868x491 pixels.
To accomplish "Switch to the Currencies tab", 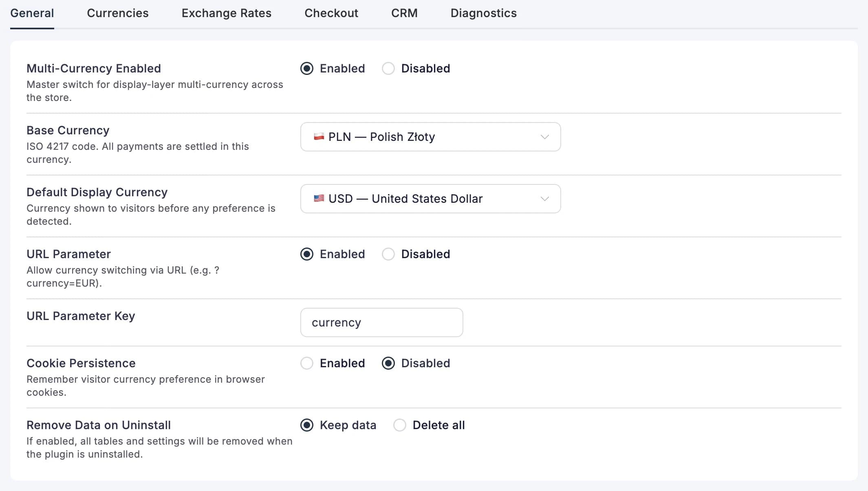I will 117,13.
